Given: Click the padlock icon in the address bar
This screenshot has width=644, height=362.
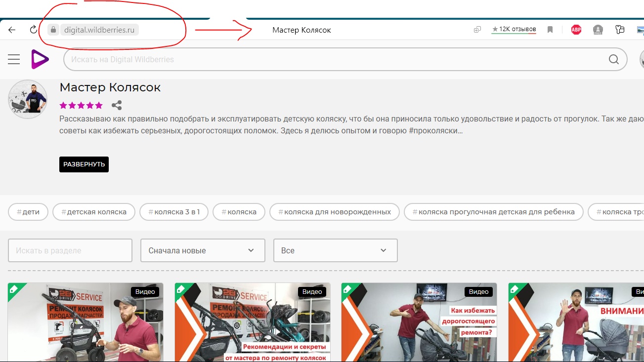Looking at the screenshot, I should click(x=54, y=30).
